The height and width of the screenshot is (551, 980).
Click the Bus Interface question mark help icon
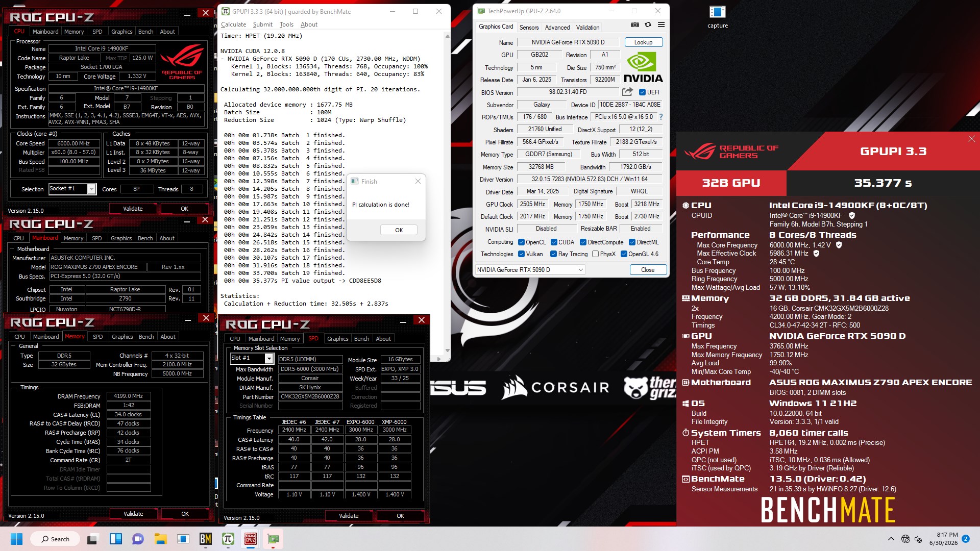(661, 117)
